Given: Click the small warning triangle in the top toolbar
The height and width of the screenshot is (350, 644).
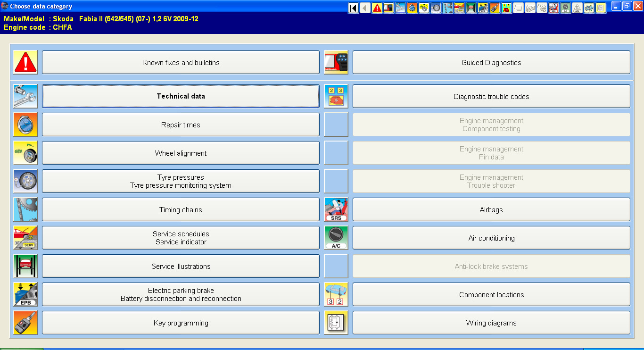Looking at the screenshot, I should tap(377, 8).
